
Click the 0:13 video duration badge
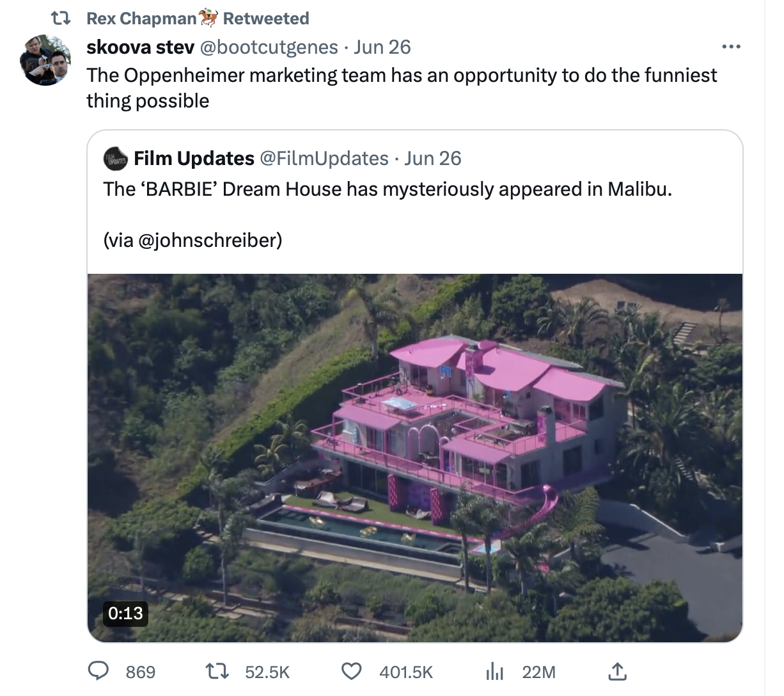[x=125, y=613]
